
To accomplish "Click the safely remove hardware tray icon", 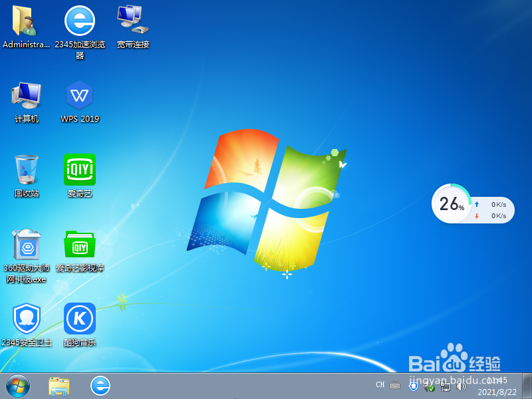I will coord(430,386).
